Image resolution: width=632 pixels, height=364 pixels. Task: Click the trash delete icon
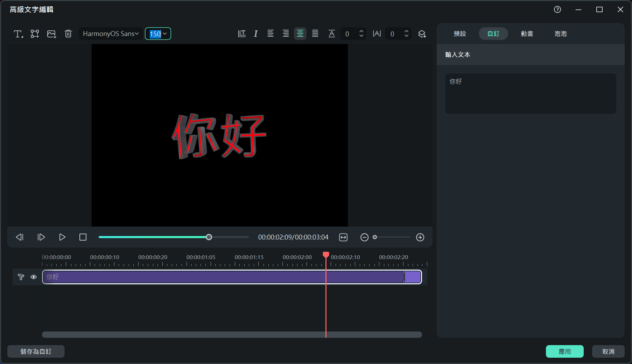tap(68, 34)
